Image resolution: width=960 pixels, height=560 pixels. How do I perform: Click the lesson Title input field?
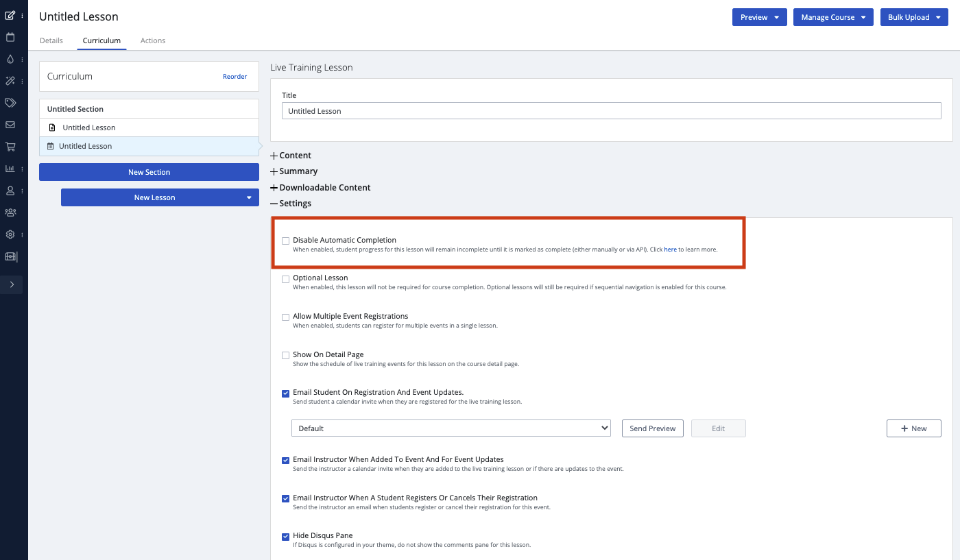[x=611, y=111]
